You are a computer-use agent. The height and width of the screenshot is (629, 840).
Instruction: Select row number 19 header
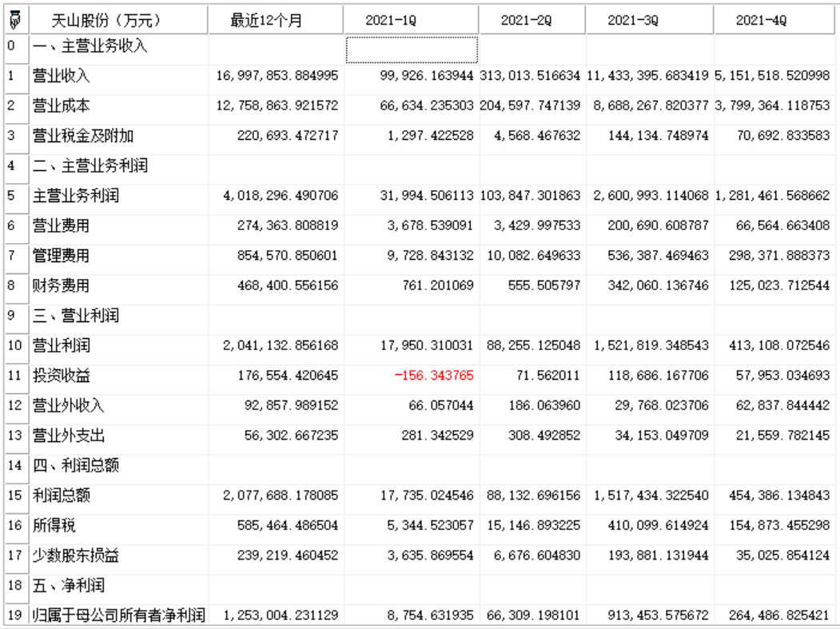(x=14, y=616)
